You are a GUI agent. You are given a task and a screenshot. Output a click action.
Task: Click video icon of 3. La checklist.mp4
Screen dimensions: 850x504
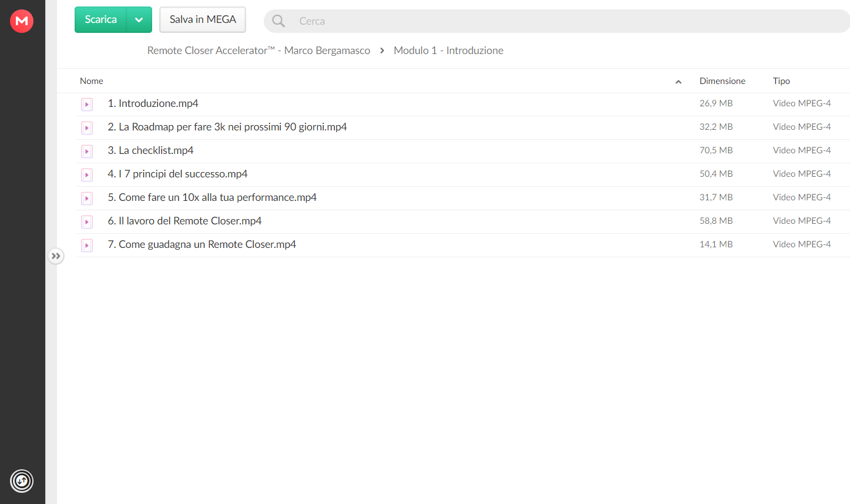coord(87,151)
